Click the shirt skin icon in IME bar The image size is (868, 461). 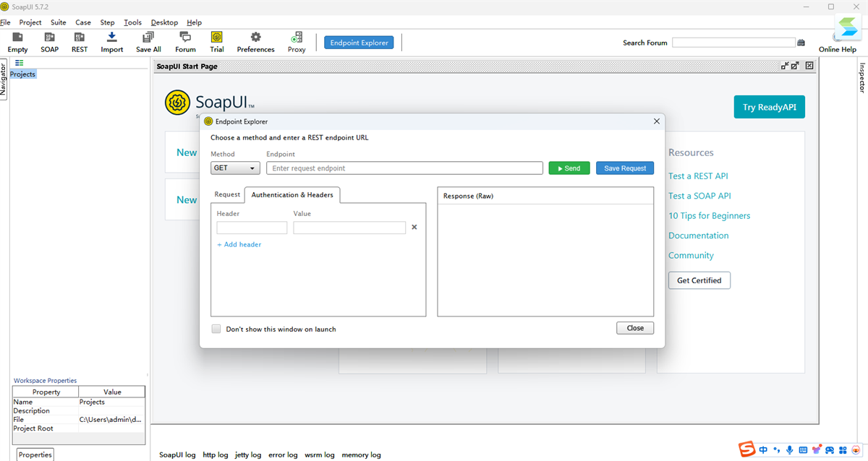817,450
